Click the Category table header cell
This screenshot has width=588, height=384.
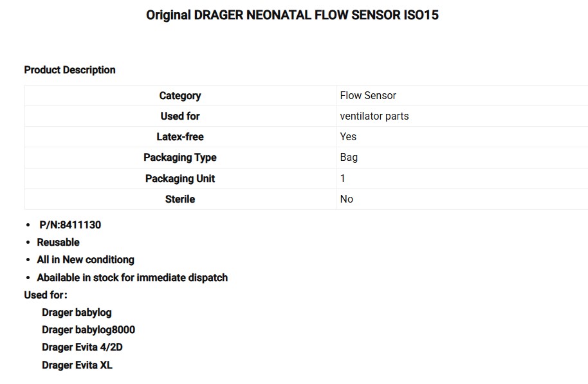180,96
